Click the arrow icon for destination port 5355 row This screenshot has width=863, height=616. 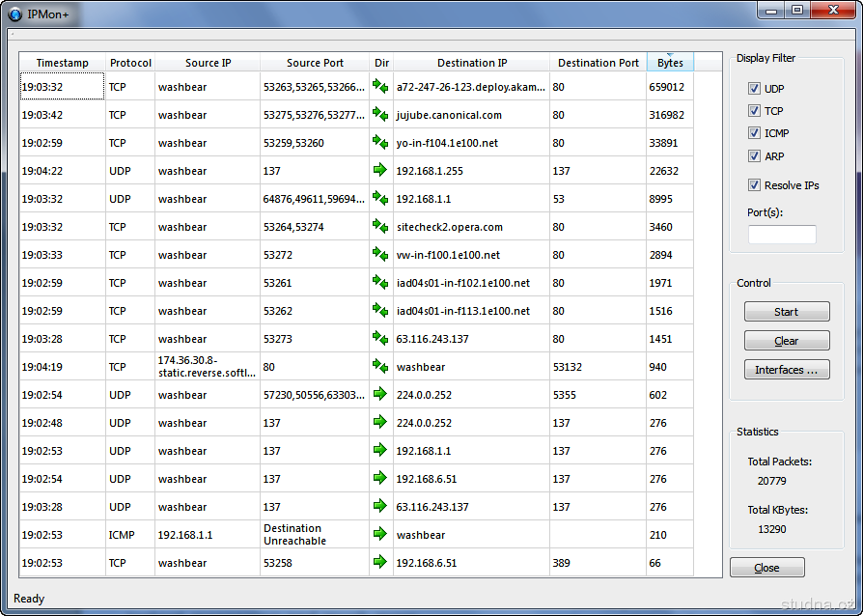(x=380, y=394)
